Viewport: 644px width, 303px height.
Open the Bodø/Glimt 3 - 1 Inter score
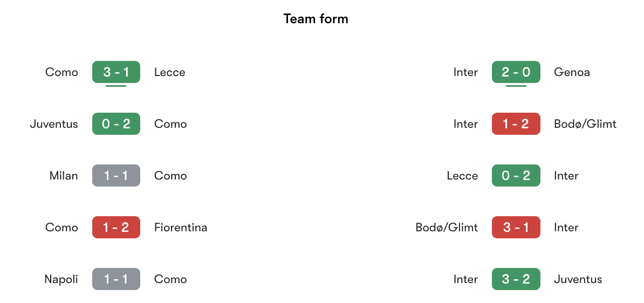point(516,228)
